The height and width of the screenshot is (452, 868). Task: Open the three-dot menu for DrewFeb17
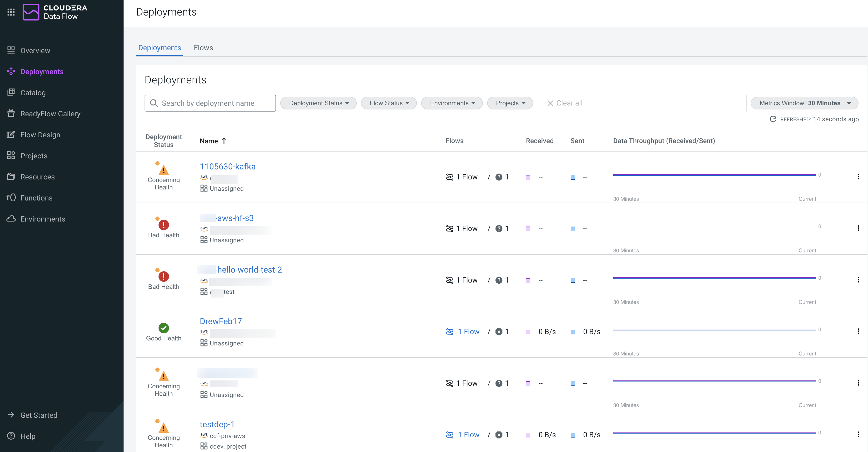coord(858,331)
